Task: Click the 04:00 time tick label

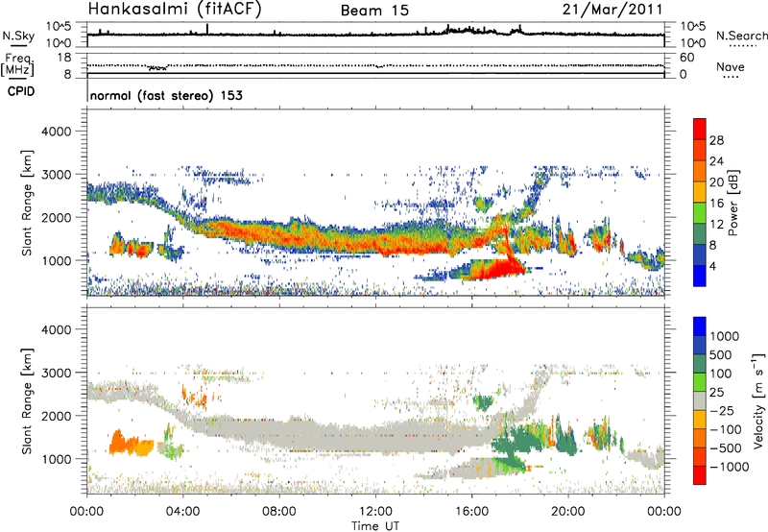Action: click(183, 512)
